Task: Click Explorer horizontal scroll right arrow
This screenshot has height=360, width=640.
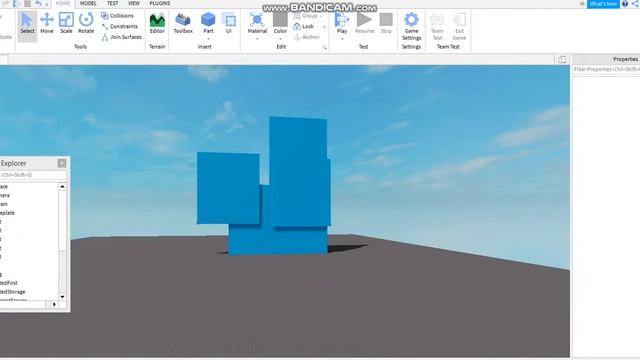Action: (54, 304)
